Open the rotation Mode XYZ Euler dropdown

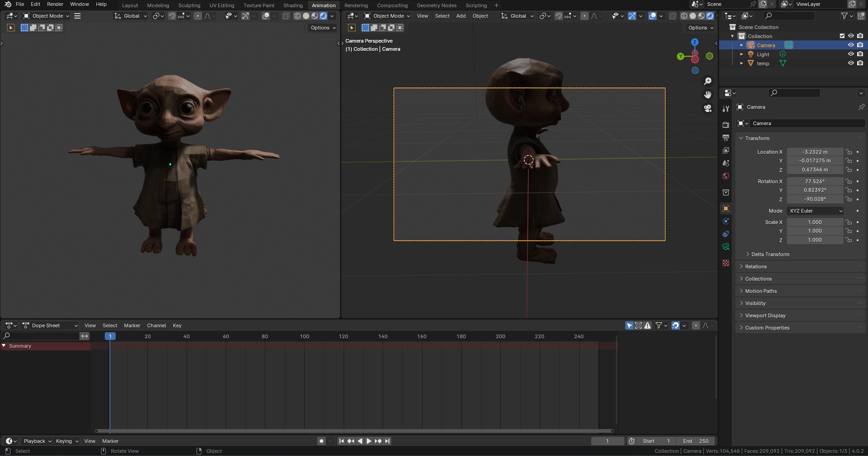click(815, 211)
